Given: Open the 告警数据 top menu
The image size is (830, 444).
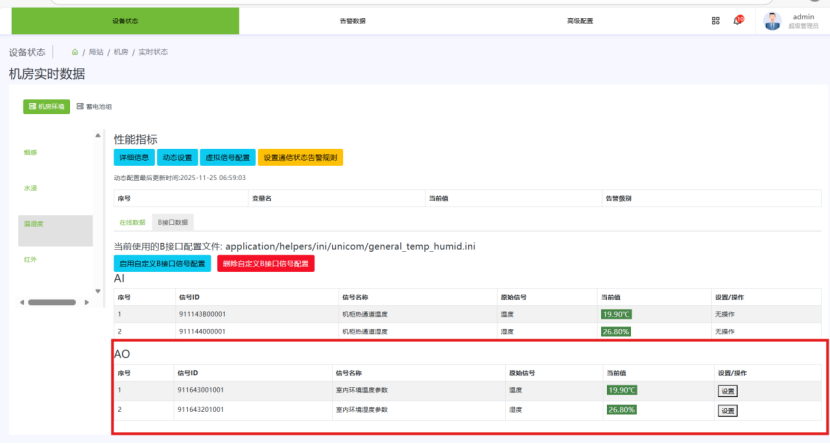Looking at the screenshot, I should [353, 20].
